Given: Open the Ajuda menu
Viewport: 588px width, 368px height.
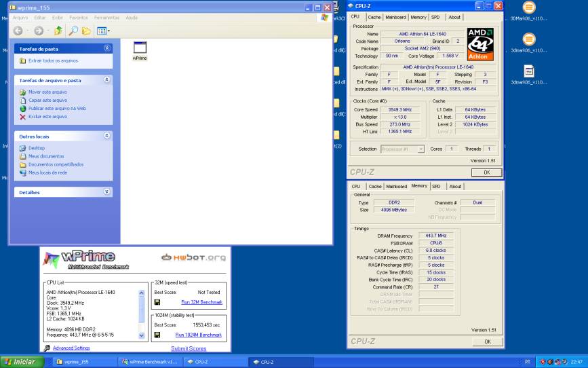Looking at the screenshot, I should tap(132, 18).
